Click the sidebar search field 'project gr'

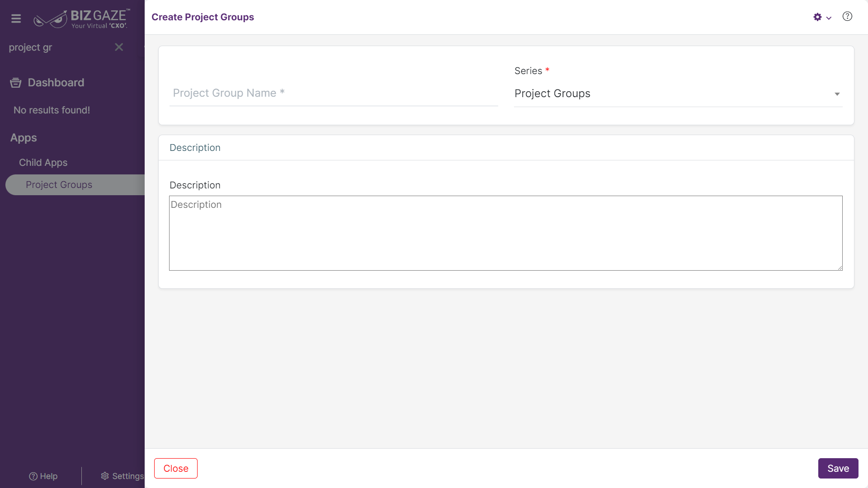pos(59,47)
